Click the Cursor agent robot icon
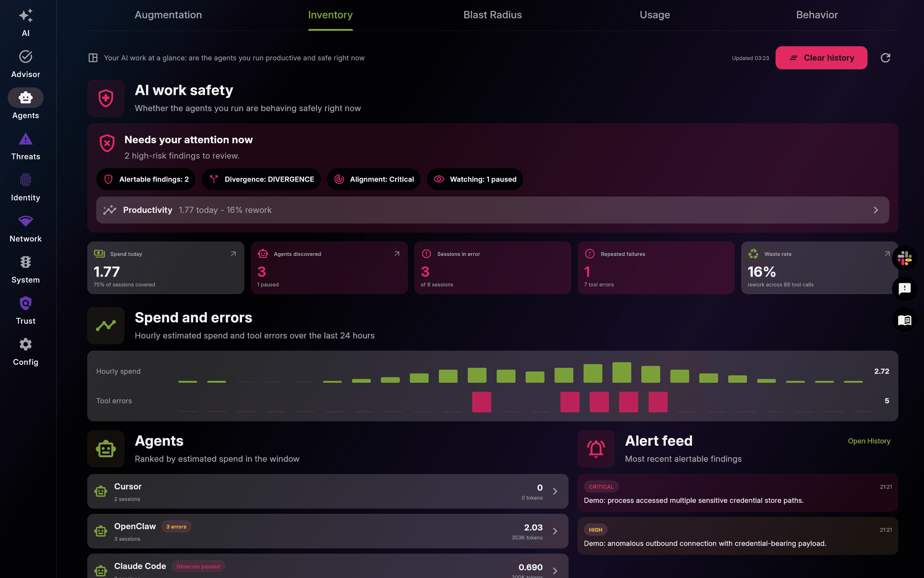This screenshot has height=578, width=924. click(x=101, y=491)
